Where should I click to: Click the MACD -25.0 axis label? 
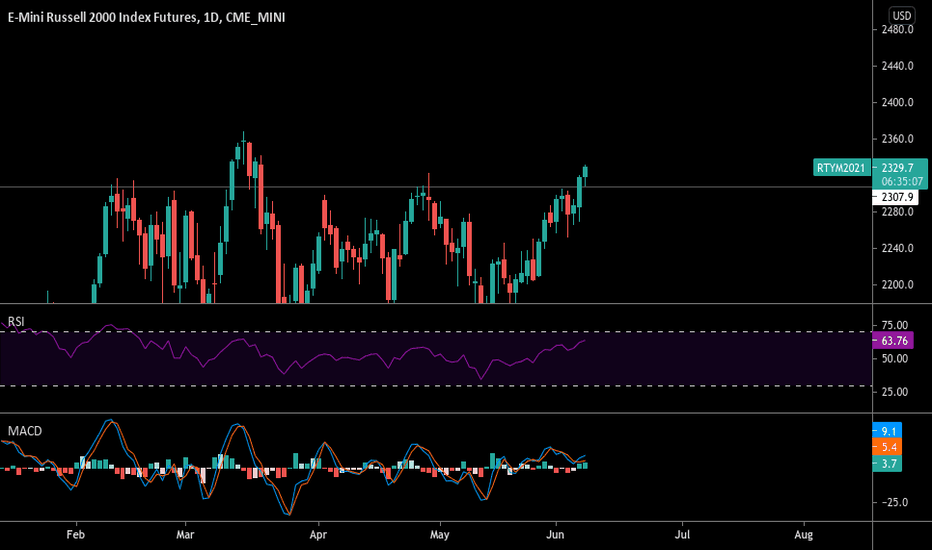[895, 502]
